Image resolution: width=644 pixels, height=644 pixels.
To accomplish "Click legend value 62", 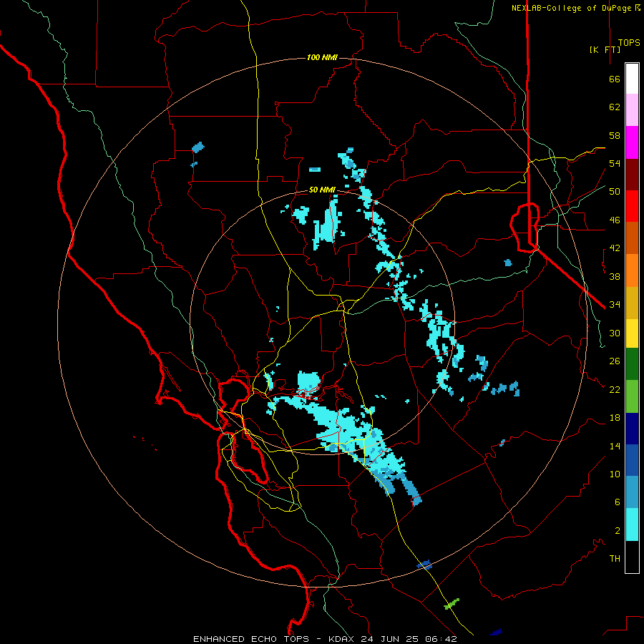I will [615, 107].
